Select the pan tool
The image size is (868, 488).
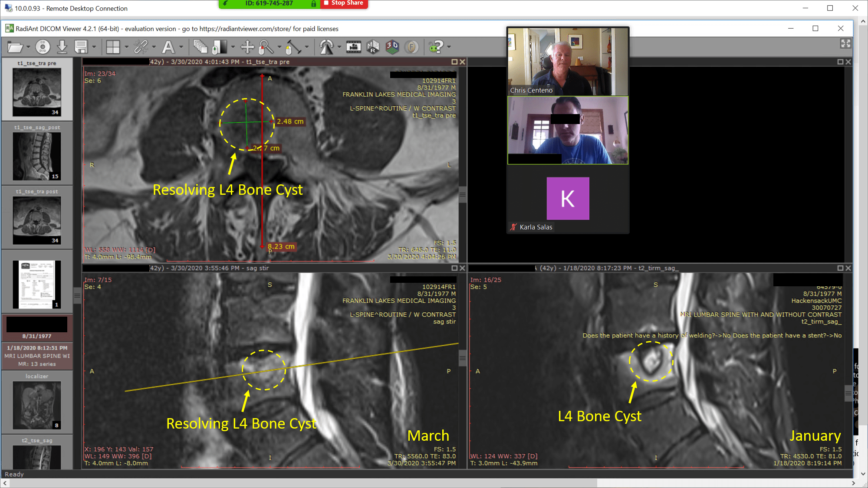coord(248,47)
